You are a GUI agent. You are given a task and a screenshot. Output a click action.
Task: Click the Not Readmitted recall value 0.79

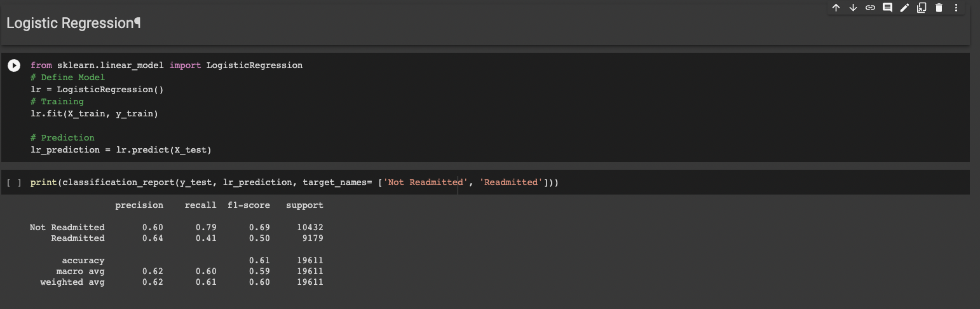click(x=206, y=227)
